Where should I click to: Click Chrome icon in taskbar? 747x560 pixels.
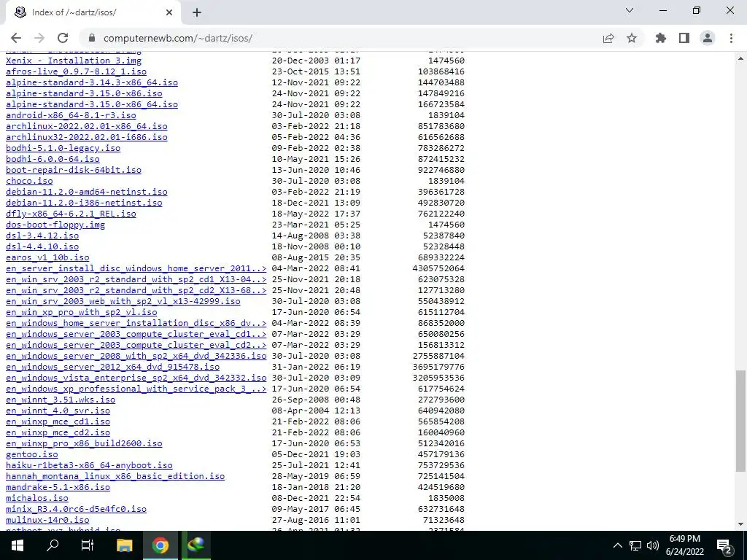160,545
